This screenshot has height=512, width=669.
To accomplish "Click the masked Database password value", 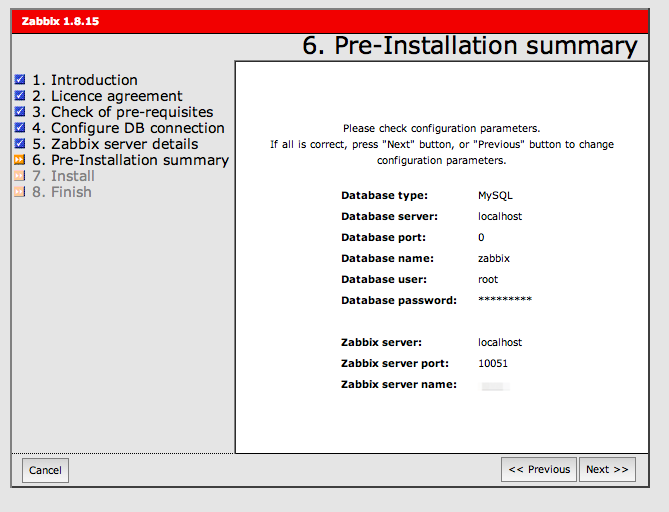I will pos(505,299).
